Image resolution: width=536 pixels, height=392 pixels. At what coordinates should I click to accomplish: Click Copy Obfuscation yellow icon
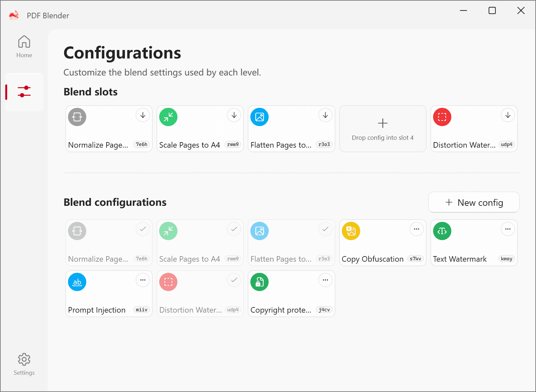[351, 231]
